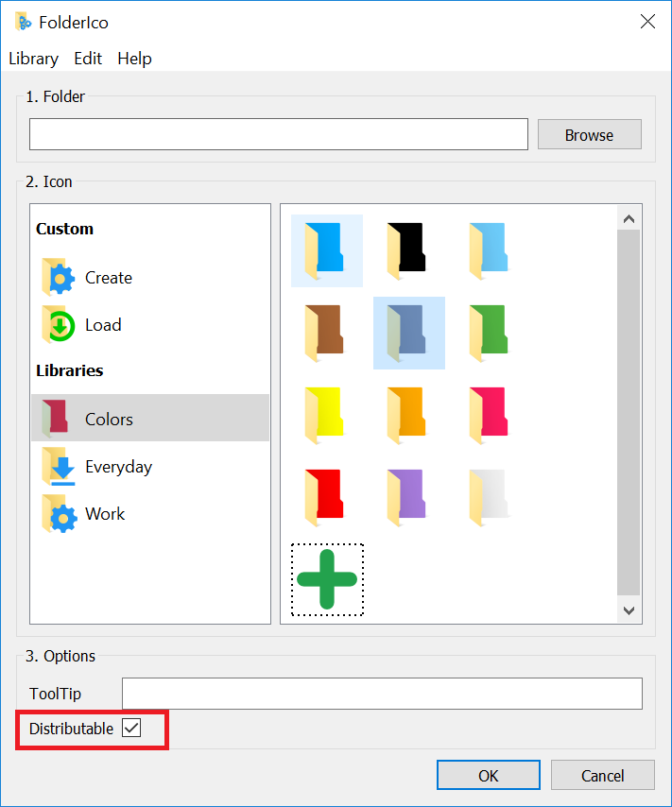The image size is (672, 807).
Task: Select the Work library label
Action: pyautogui.click(x=105, y=514)
